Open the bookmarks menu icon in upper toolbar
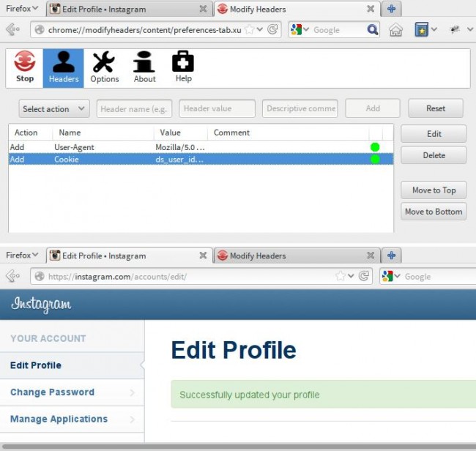Viewport: 476px width, 451px height. pos(421,29)
